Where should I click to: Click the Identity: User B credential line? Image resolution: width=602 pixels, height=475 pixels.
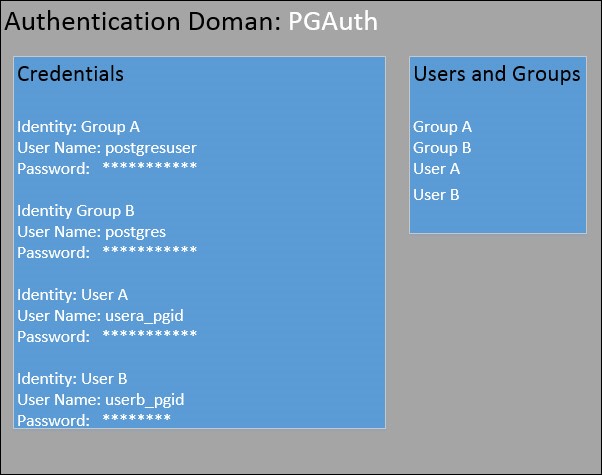(72, 379)
